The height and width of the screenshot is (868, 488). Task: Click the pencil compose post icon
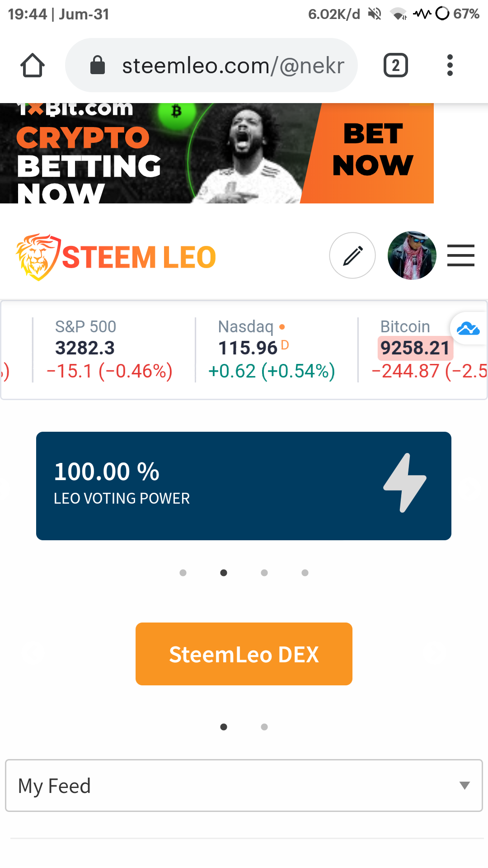352,255
